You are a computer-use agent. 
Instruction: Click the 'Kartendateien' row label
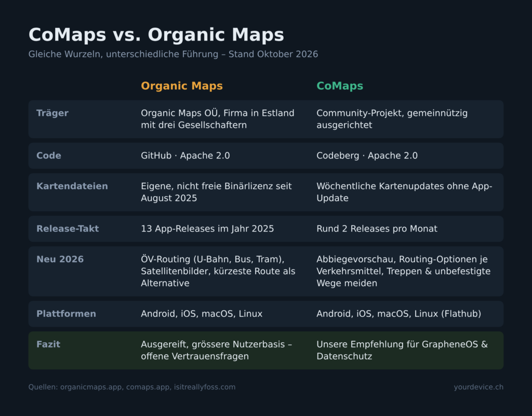72,186
